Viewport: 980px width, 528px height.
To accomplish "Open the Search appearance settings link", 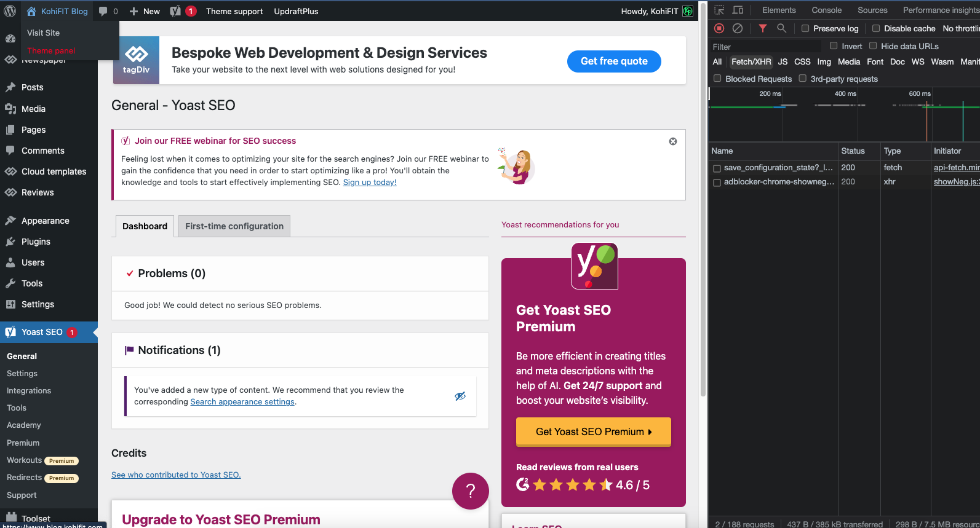I will [242, 402].
